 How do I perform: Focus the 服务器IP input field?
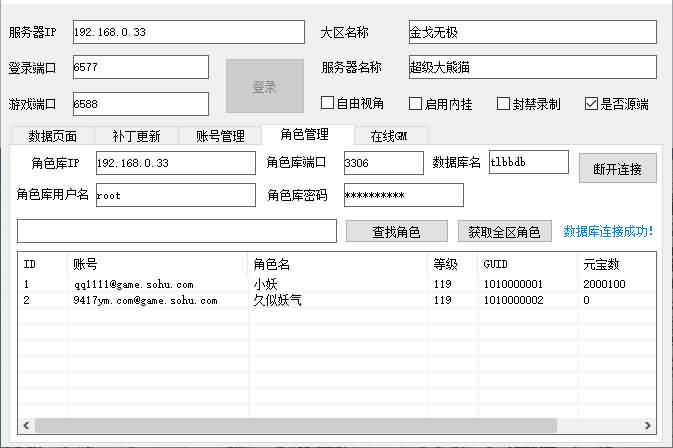coord(189,32)
